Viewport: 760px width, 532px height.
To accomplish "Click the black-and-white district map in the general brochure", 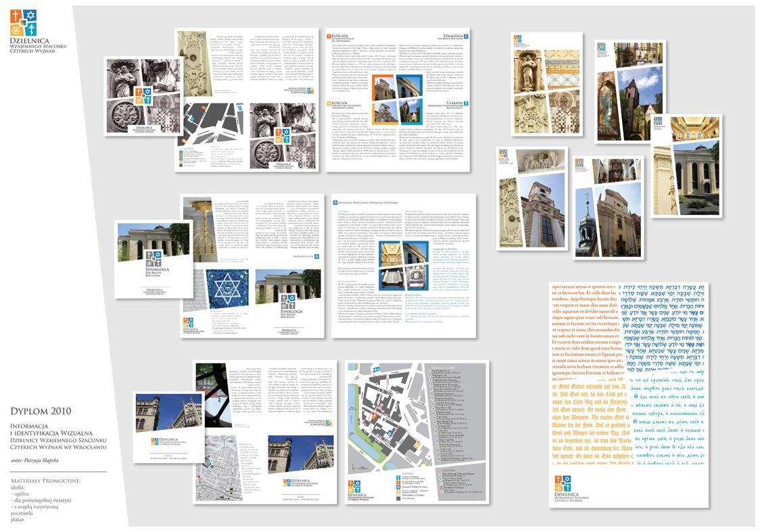I will (x=212, y=124).
